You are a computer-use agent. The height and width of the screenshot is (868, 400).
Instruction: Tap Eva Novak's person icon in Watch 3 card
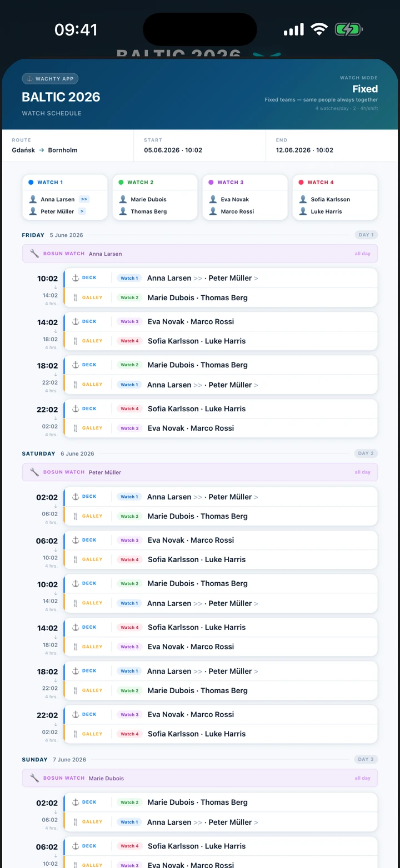click(x=213, y=199)
